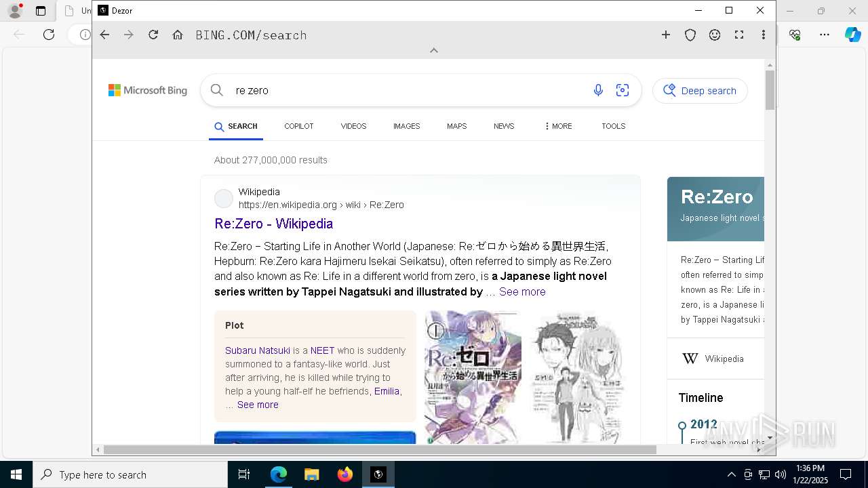868x488 pixels.
Task: Switch to the IMAGES tab
Action: pos(407,126)
